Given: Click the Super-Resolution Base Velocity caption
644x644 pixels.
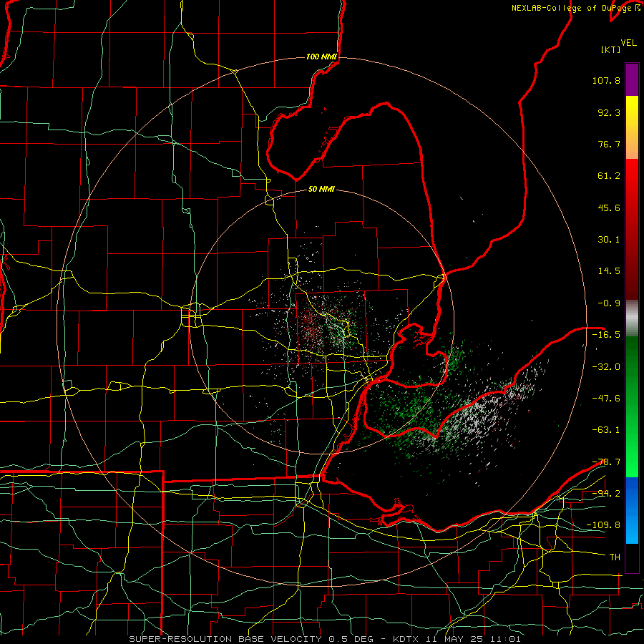Looking at the screenshot, I should coord(325,639).
